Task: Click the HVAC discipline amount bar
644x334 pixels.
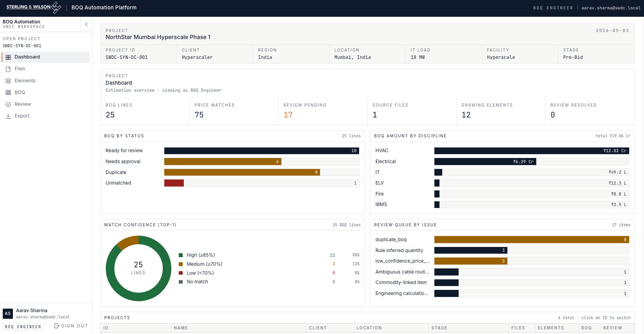Action: [532, 151]
